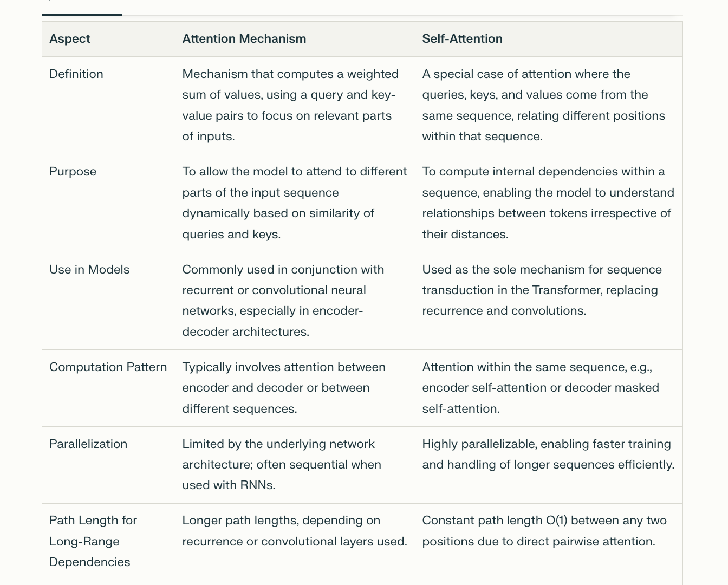
Task: Click the cell starting 'Limited by the underlying network'
Action: [x=282, y=465]
